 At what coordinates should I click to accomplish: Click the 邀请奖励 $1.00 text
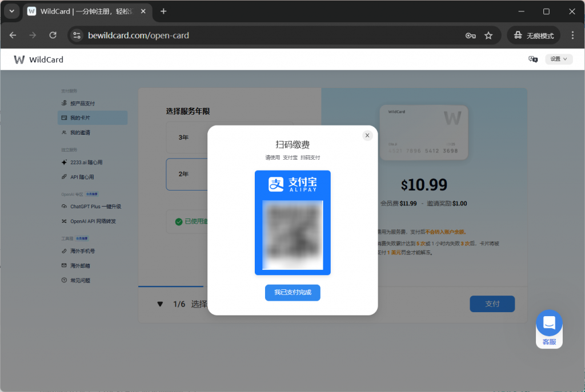pyautogui.click(x=447, y=204)
